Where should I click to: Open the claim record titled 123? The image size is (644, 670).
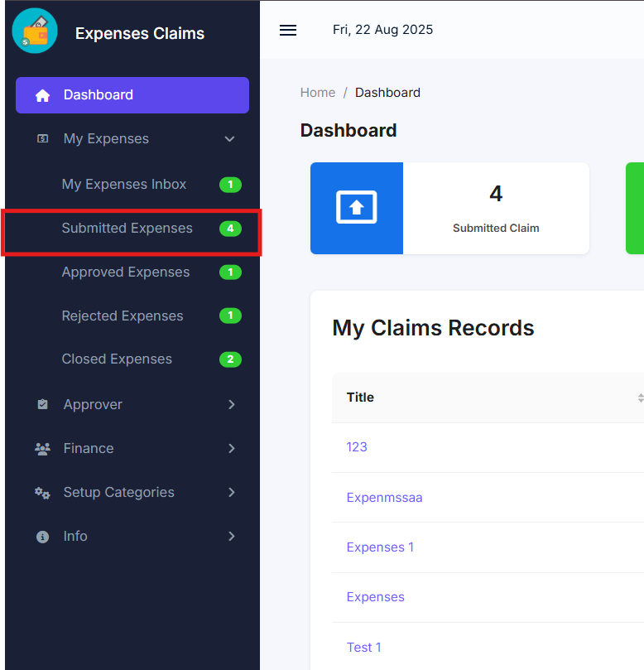tap(357, 447)
